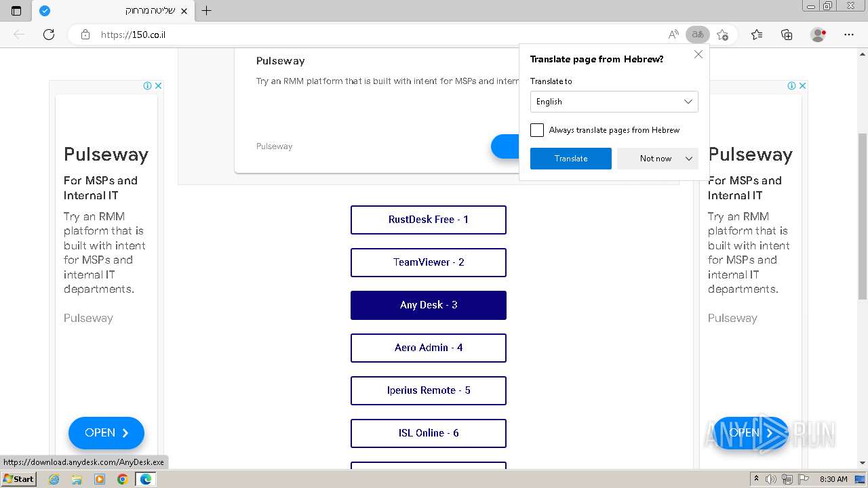Add page to favorites star icon
The width and height of the screenshot is (868, 488).
pyautogui.click(x=723, y=35)
